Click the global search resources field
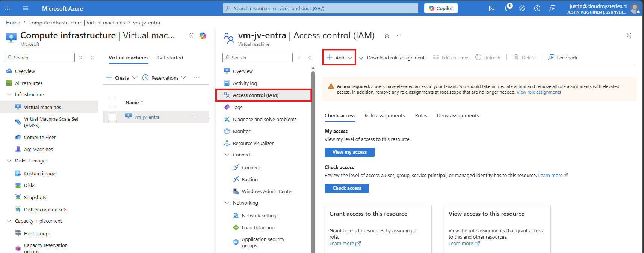This screenshot has height=253, width=644. (x=320, y=8)
